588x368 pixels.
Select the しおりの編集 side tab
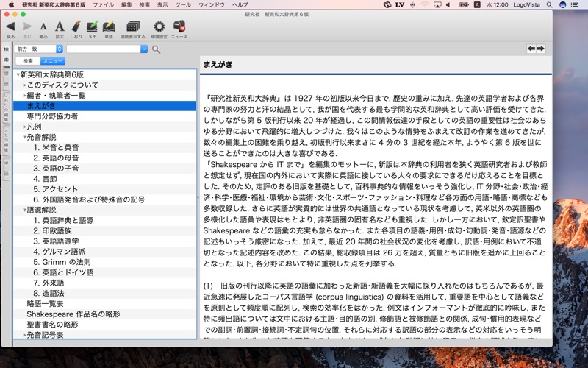coord(7,107)
